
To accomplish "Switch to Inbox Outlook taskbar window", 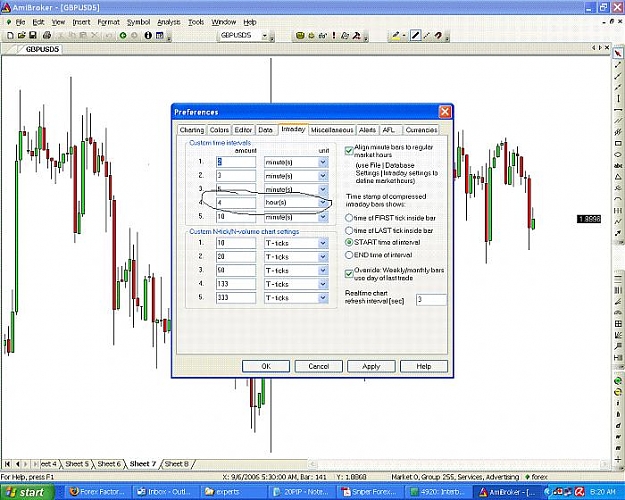I will tap(165, 492).
